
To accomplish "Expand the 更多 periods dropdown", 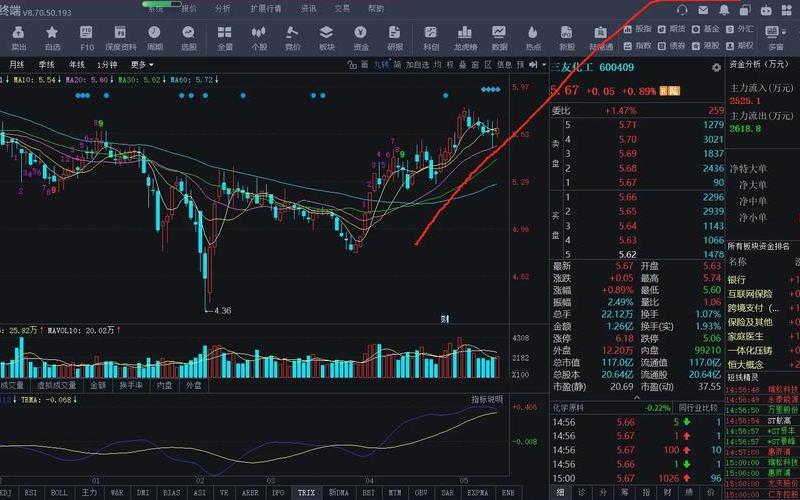I will click(142, 65).
